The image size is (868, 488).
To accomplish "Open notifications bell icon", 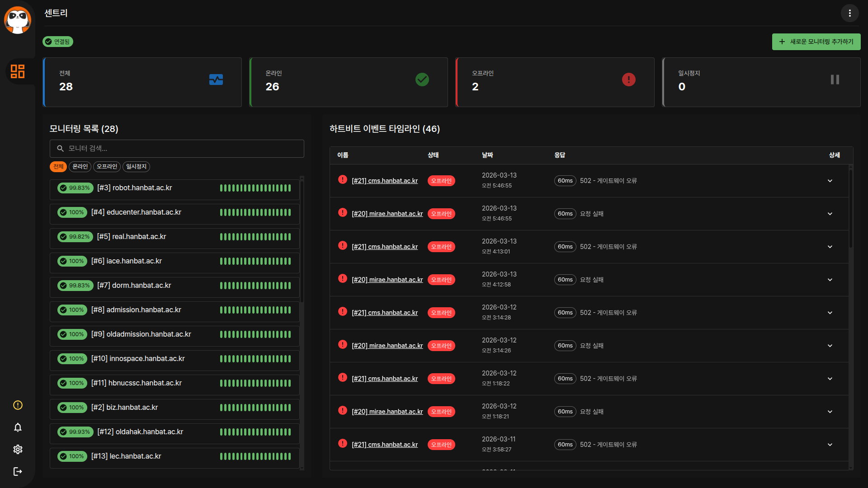I will [x=18, y=427].
